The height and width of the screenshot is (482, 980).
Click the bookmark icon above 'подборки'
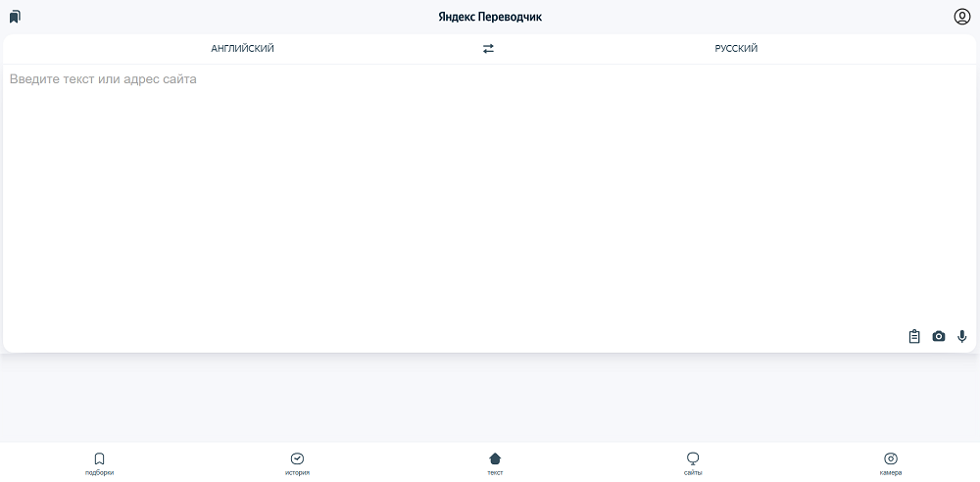coord(99,458)
